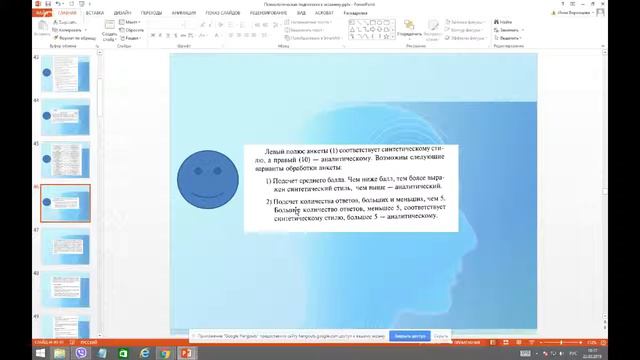Open Shape Effects (Эффекты фигуры) dropdown

pyautogui.click(x=466, y=38)
